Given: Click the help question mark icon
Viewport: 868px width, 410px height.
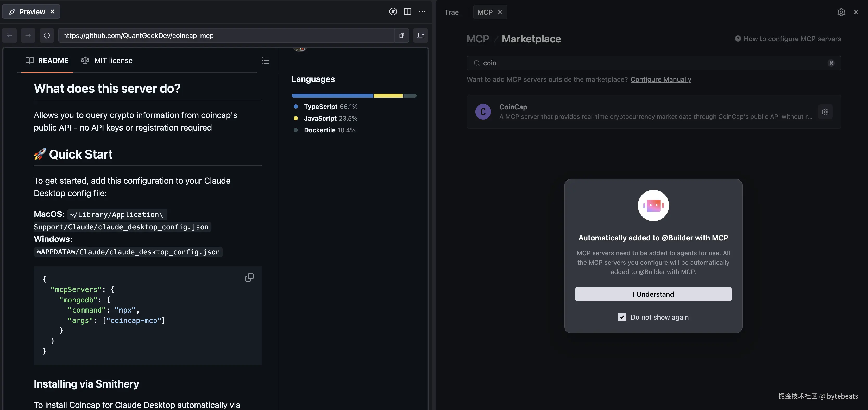Looking at the screenshot, I should (738, 39).
